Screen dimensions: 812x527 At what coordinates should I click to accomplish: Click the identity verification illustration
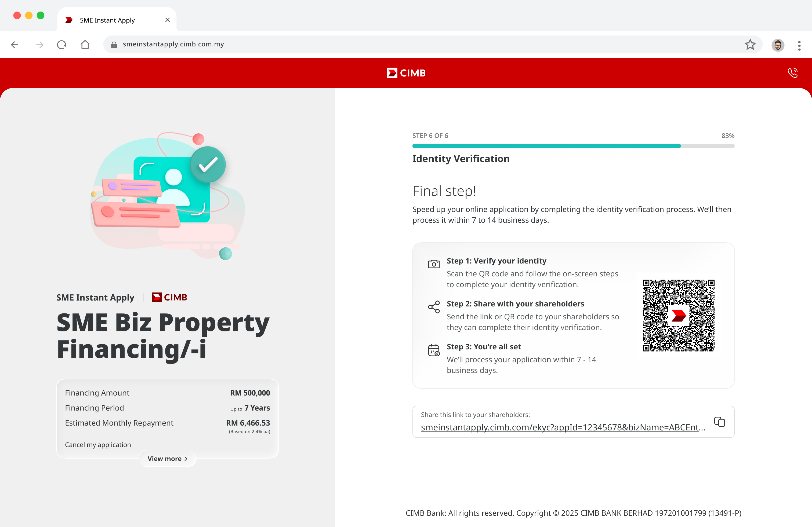point(167,196)
